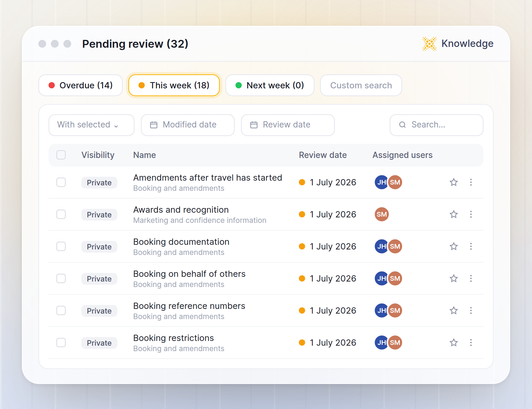Star the Awards and recognition article
Screen dimensions: 532x409
454,214
